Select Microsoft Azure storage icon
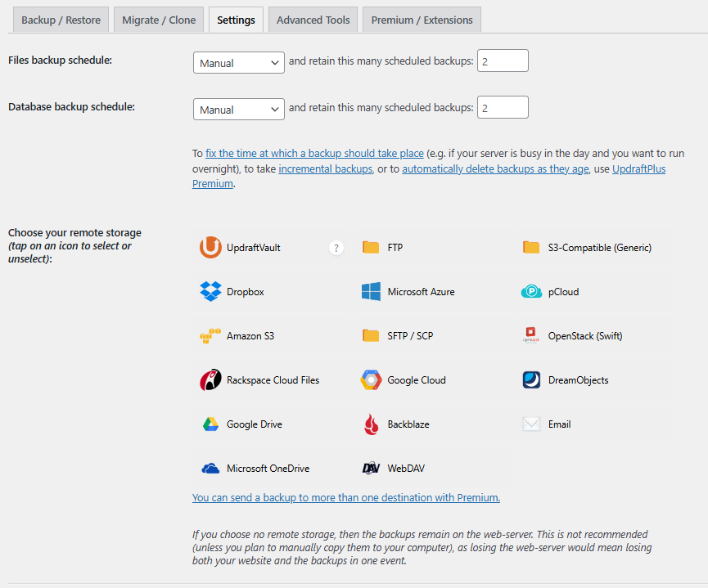This screenshot has height=588, width=708. (x=372, y=292)
